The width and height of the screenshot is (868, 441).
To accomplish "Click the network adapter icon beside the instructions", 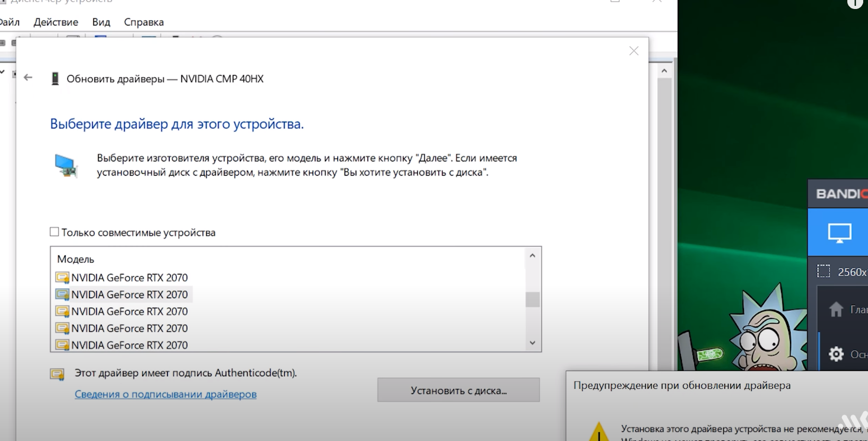I will [66, 166].
